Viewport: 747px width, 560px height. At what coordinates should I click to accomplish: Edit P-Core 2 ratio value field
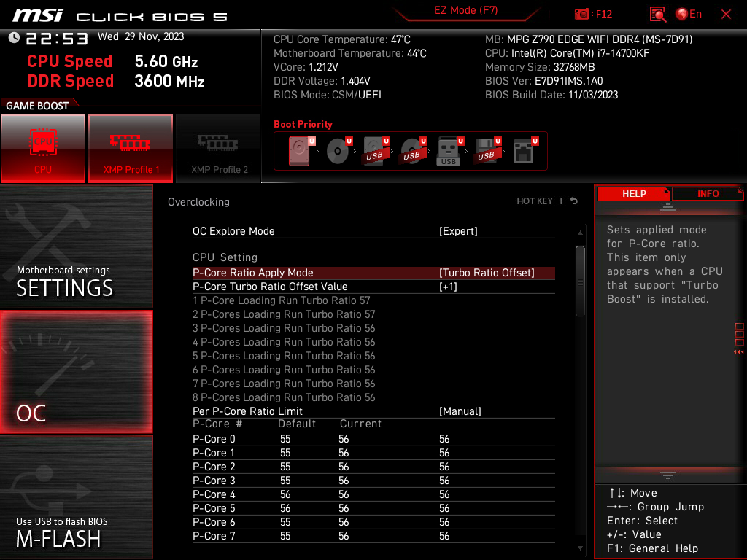(444, 467)
